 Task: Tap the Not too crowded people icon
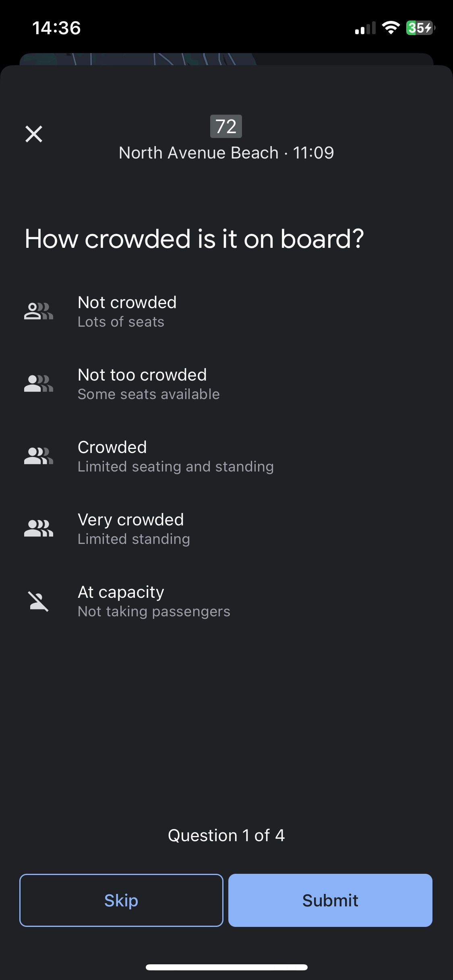click(x=39, y=384)
